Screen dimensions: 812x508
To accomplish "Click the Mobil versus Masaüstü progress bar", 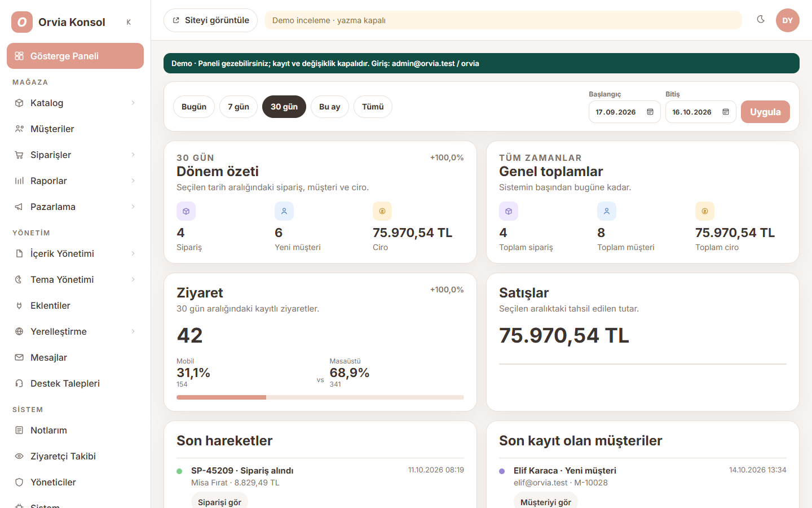I will click(x=320, y=397).
